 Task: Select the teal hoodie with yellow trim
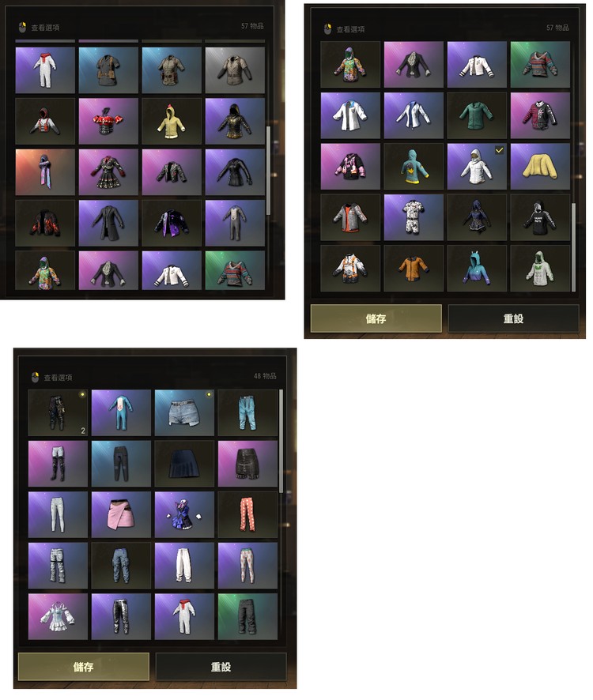tap(414, 167)
